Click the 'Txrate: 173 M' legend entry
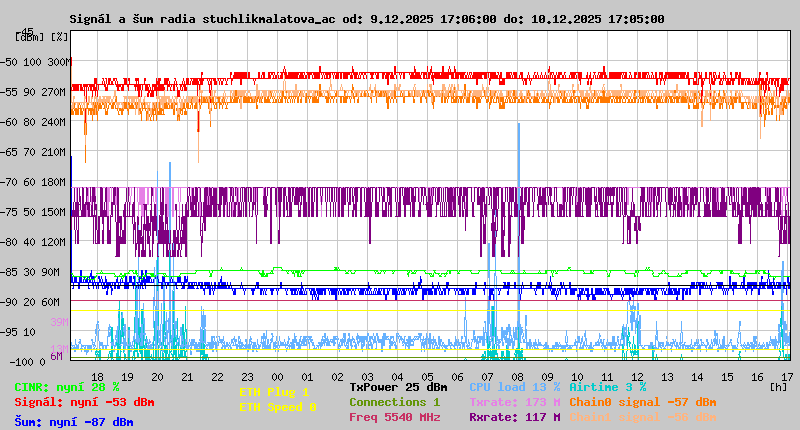The height and width of the screenshot is (430, 800). pyautogui.click(x=515, y=402)
